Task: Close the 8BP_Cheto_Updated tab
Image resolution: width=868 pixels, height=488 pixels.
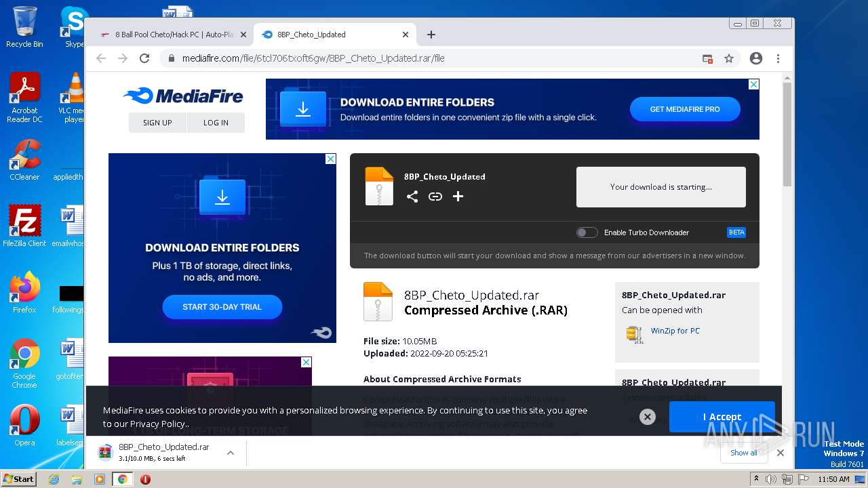Action: pos(406,35)
